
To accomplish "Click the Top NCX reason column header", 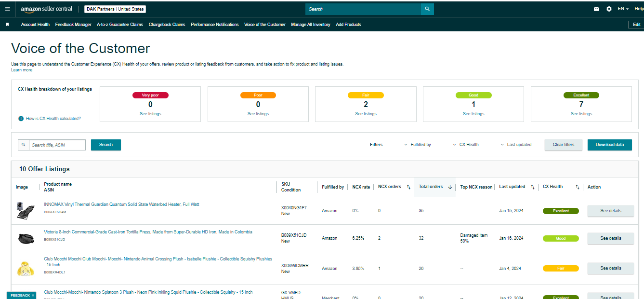I will coord(476,187).
